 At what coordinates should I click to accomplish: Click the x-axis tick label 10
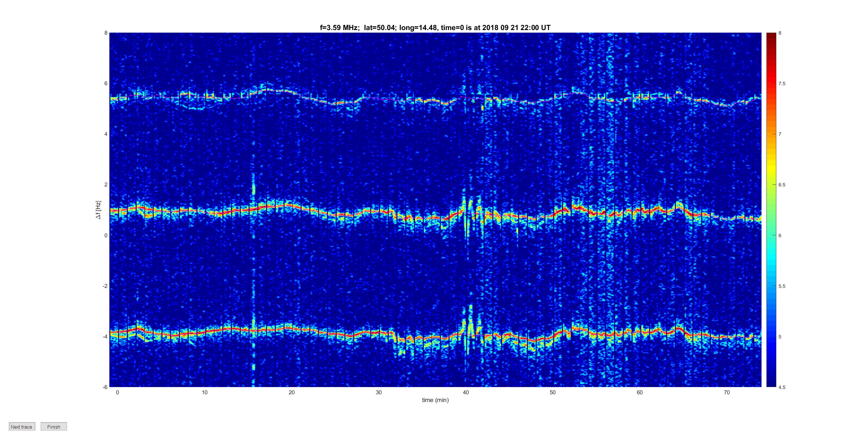click(205, 393)
